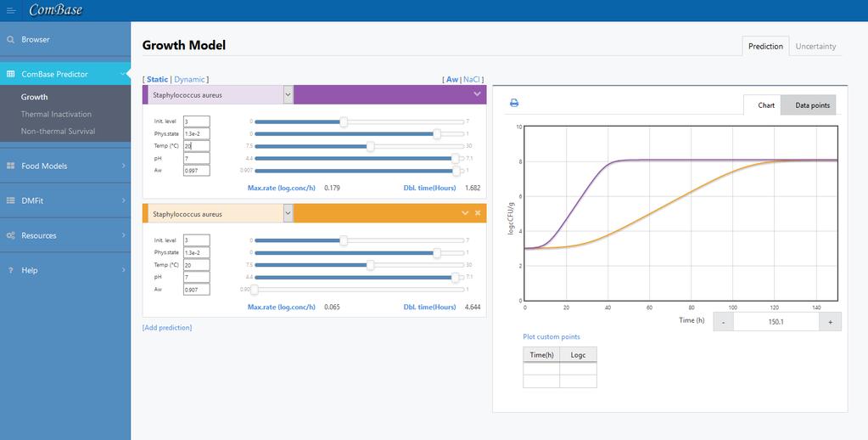Click Phys.state field in purple panel
Viewport: 868px width, 440px height.
coord(197,133)
